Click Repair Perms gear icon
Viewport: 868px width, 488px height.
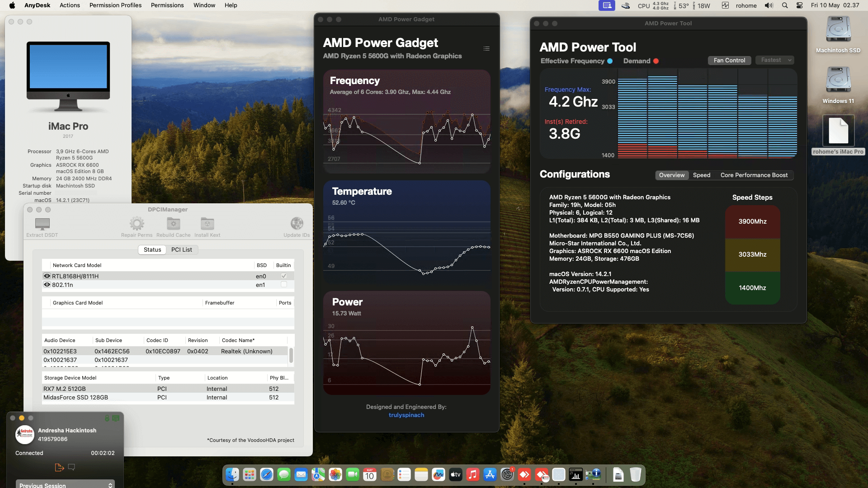(137, 224)
